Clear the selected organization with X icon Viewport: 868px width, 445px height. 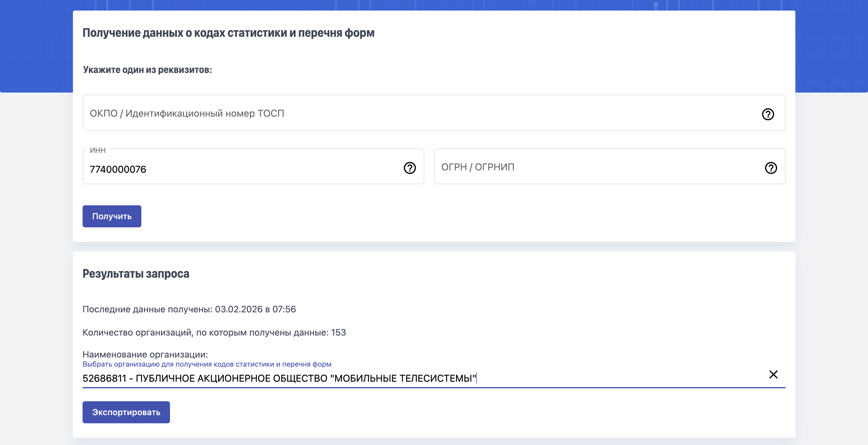tap(773, 374)
